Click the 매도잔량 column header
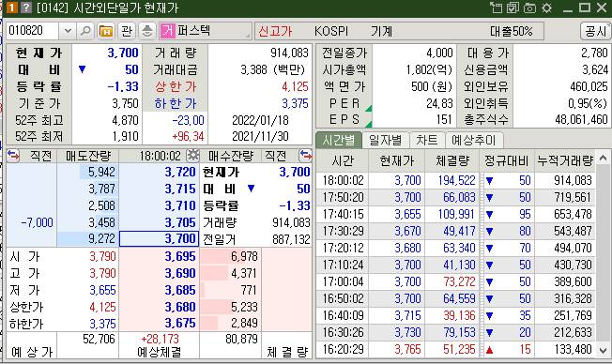This screenshot has height=364, width=612. (88, 156)
